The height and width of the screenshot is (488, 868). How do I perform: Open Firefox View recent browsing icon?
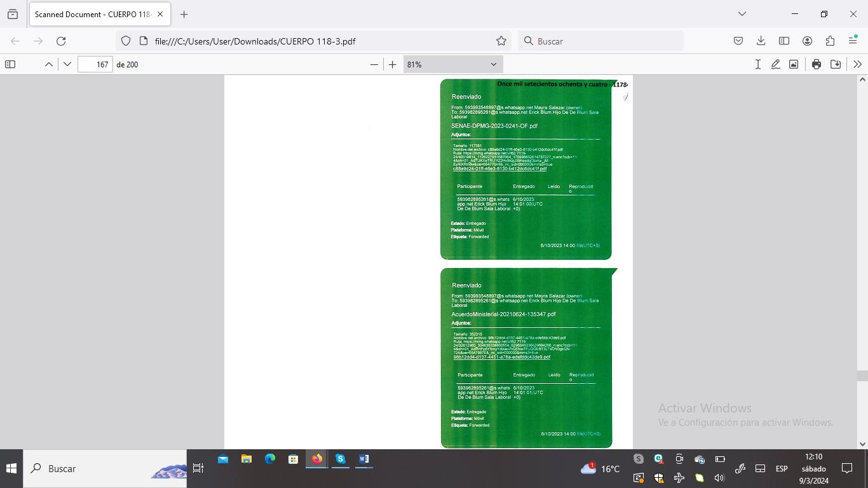click(x=13, y=14)
